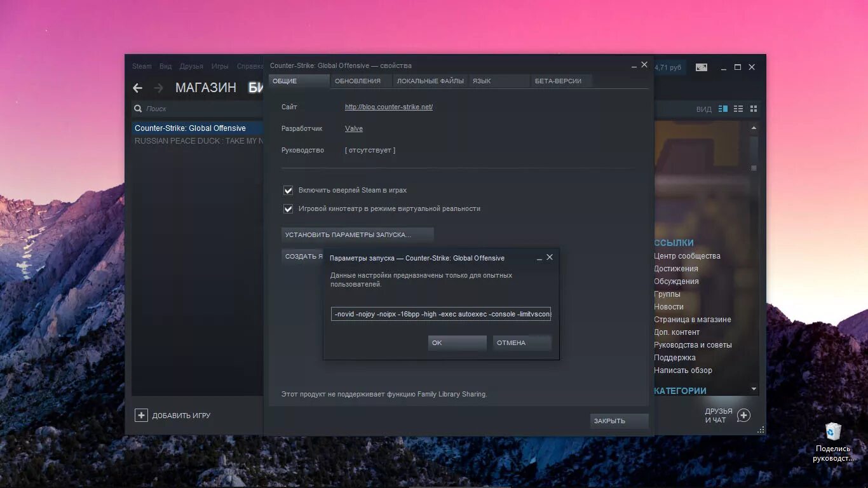Open the Вид menu
868x488 pixels.
(166, 66)
